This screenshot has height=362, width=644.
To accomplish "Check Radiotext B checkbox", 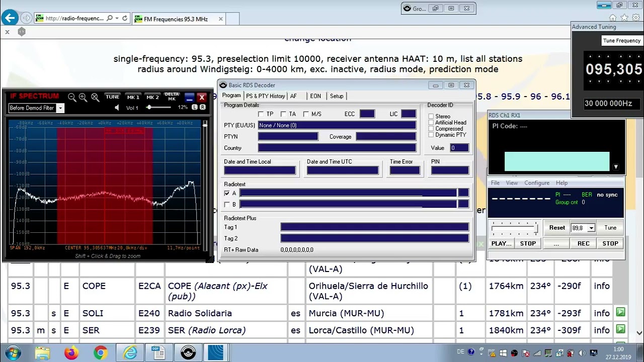I will (227, 205).
